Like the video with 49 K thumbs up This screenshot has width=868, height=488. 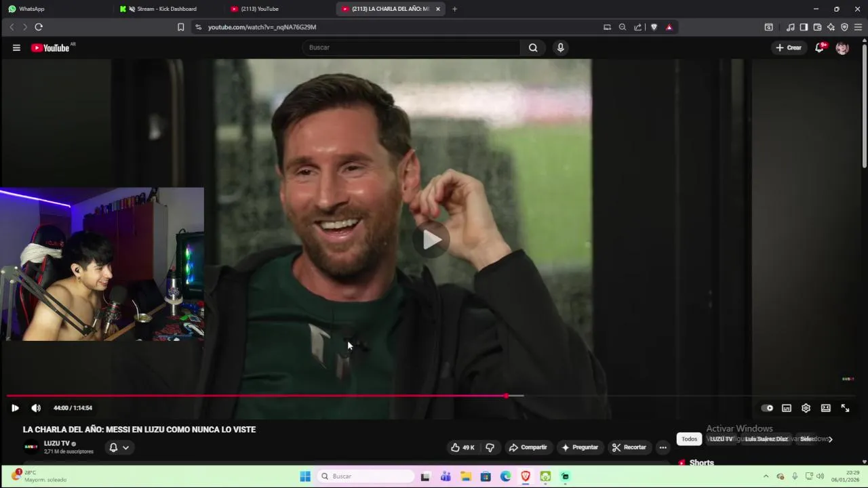click(x=462, y=447)
